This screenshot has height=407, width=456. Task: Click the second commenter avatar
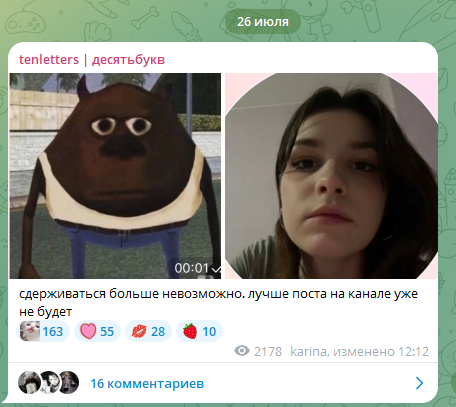coord(49,382)
